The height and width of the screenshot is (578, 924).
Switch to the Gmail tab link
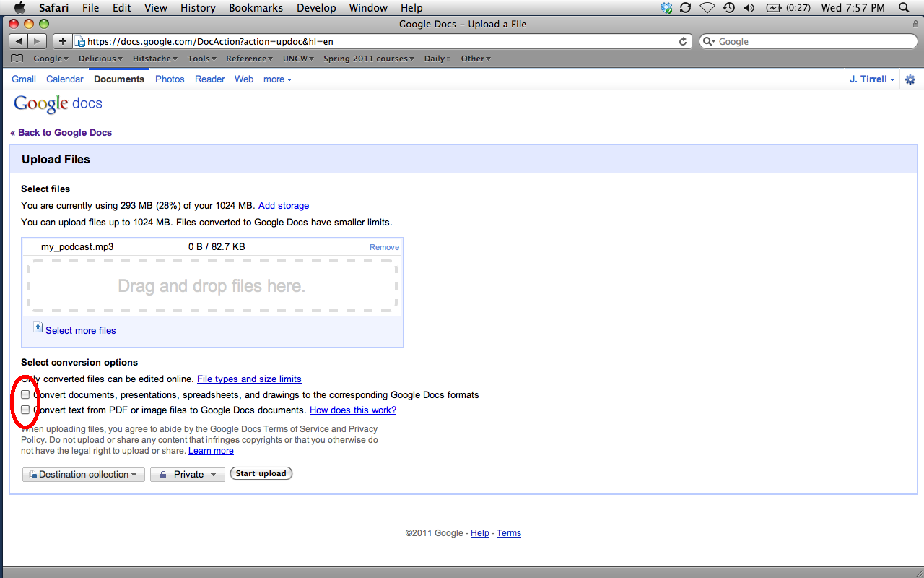24,79
